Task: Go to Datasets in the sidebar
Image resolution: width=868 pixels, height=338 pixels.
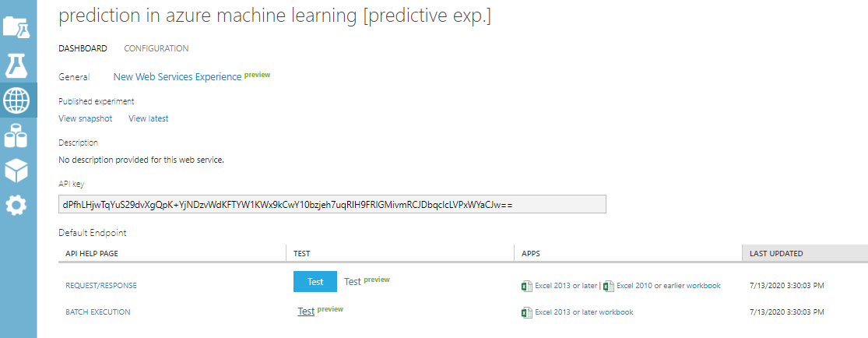Action: tap(16, 135)
